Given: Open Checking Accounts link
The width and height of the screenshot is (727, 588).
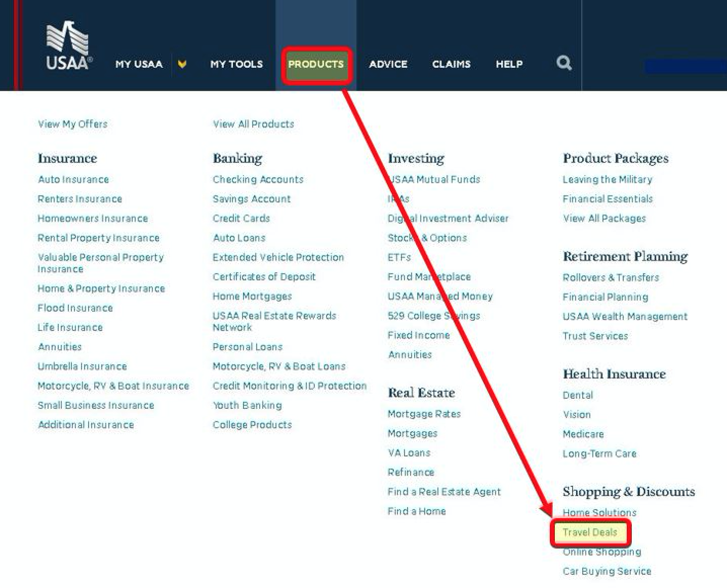Looking at the screenshot, I should pyautogui.click(x=258, y=179).
